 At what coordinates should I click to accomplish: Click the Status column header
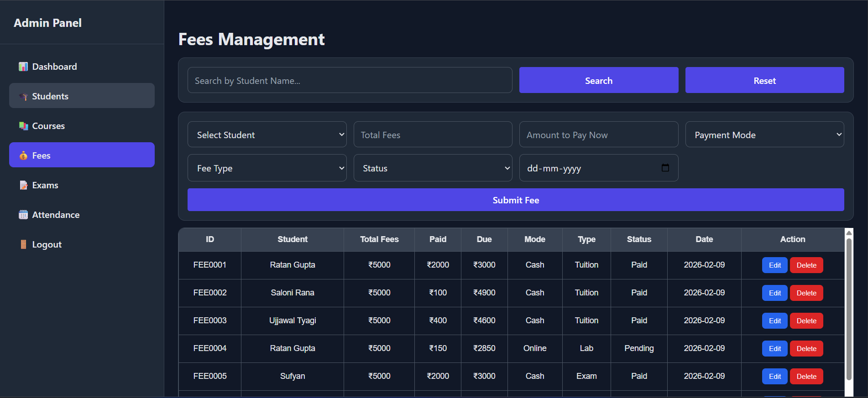click(639, 239)
